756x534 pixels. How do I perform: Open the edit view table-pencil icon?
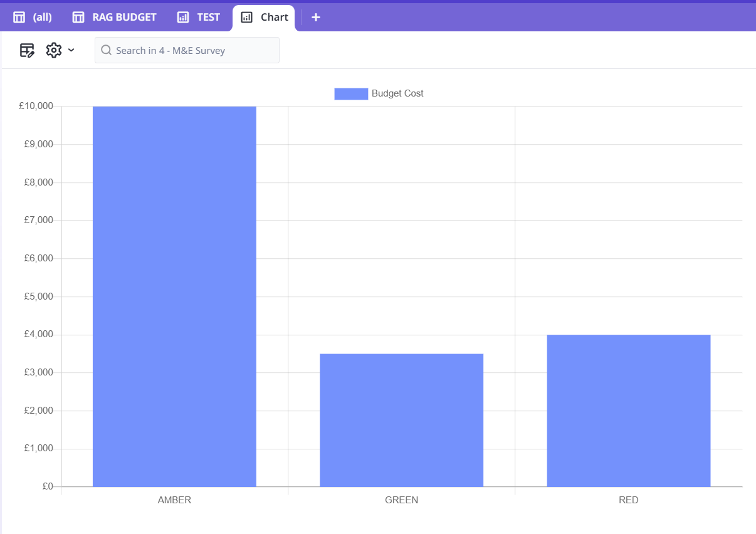(27, 50)
